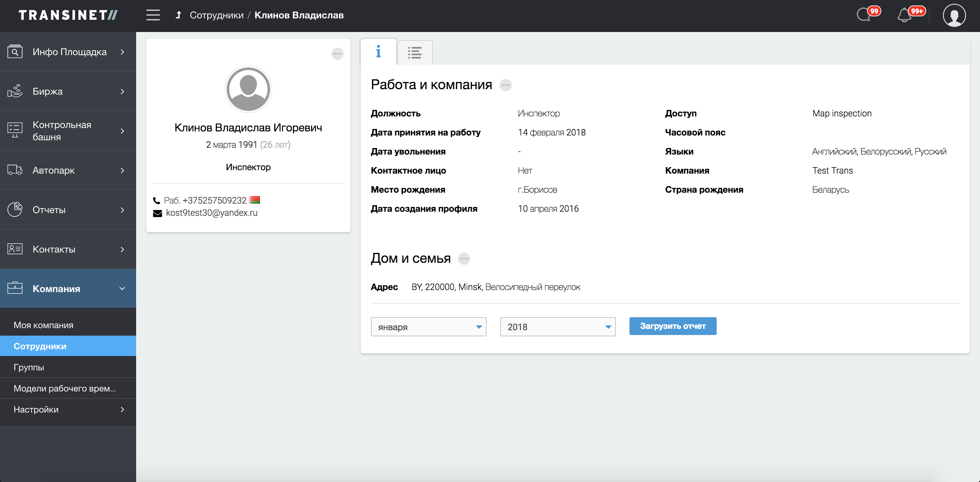This screenshot has width=980, height=482.
Task: Open options dots on employee card
Action: 337,54
